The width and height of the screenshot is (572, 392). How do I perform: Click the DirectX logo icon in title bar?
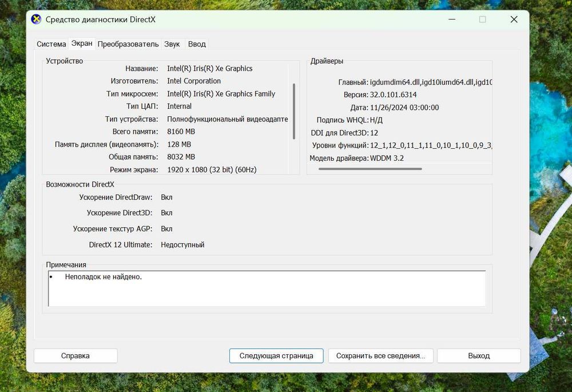pos(36,19)
